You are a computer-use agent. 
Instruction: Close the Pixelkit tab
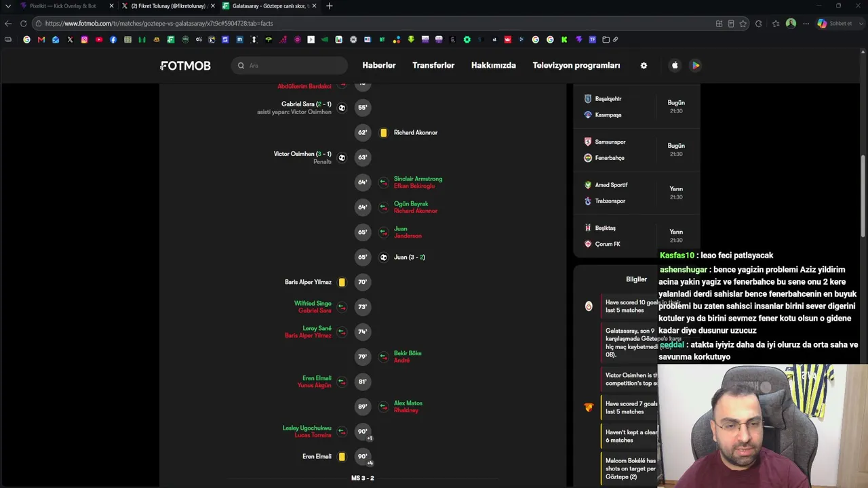111,6
